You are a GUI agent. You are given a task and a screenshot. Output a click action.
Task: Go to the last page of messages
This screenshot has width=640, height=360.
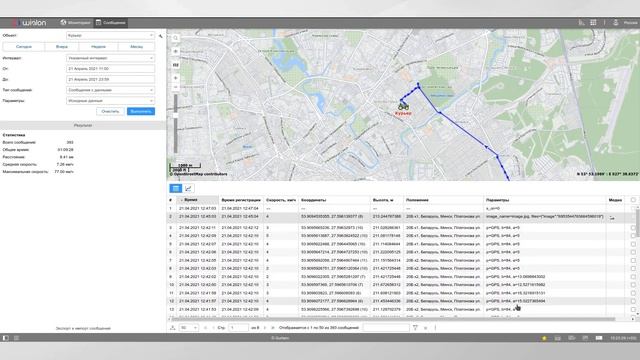click(x=273, y=328)
